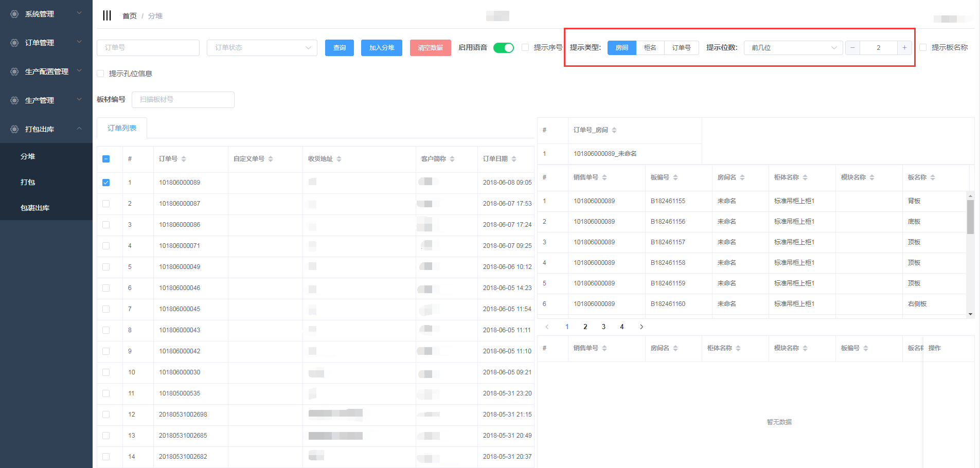Sort order list by 订单号 column icon

(184, 159)
